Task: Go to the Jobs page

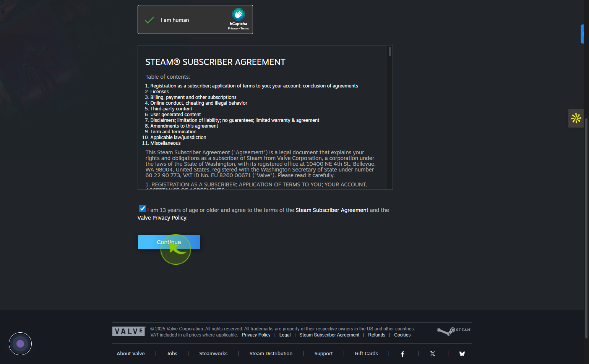Action: pos(172,354)
